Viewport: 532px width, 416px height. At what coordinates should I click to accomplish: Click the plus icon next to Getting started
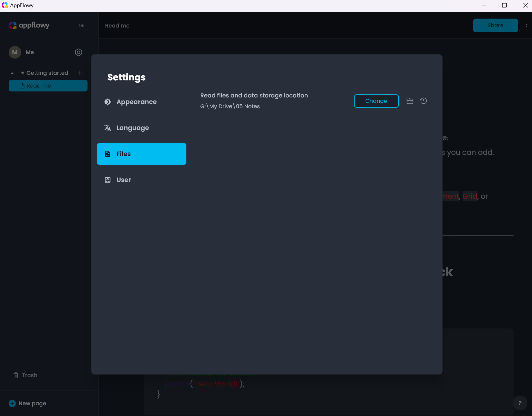coord(80,73)
